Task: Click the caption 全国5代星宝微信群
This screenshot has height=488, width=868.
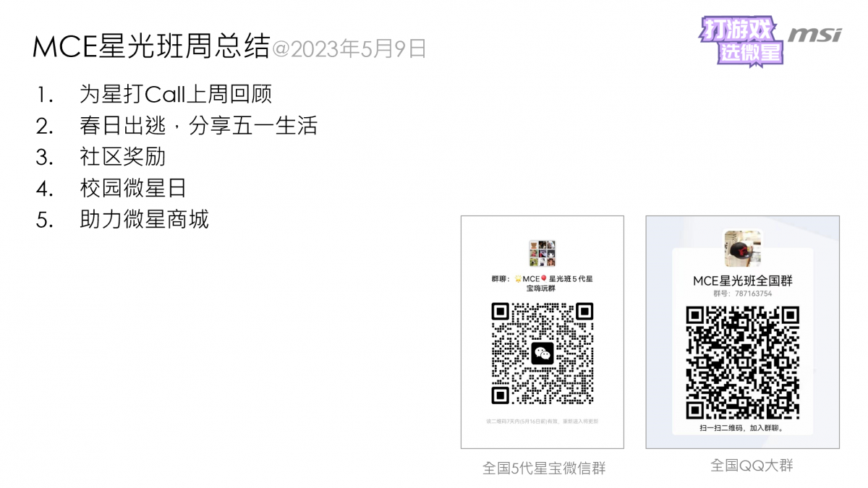Action: (x=543, y=468)
